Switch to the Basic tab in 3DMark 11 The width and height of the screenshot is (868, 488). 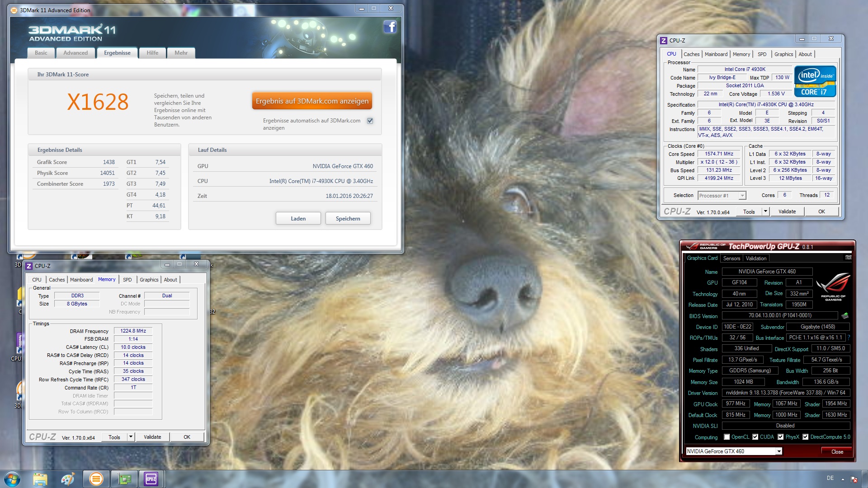coord(41,53)
